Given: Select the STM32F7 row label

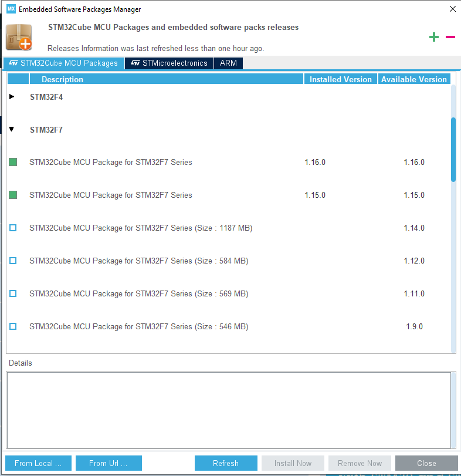Looking at the screenshot, I should tap(46, 130).
